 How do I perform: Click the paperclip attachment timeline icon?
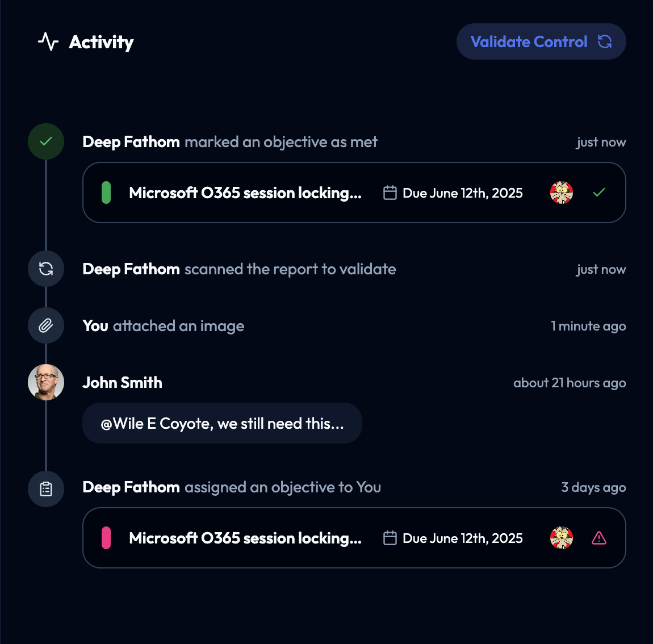tap(46, 325)
